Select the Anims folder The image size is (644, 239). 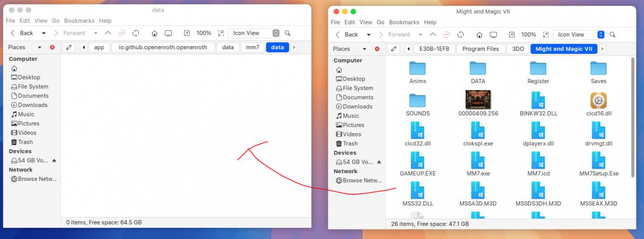418,73
